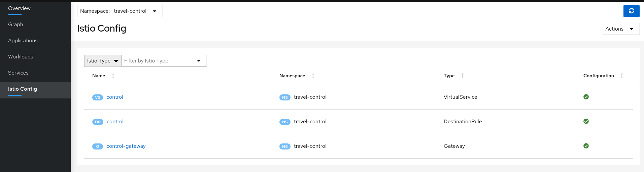Screen dimensions: 644x172
Task: Expand the Actions dropdown
Action: point(620,29)
